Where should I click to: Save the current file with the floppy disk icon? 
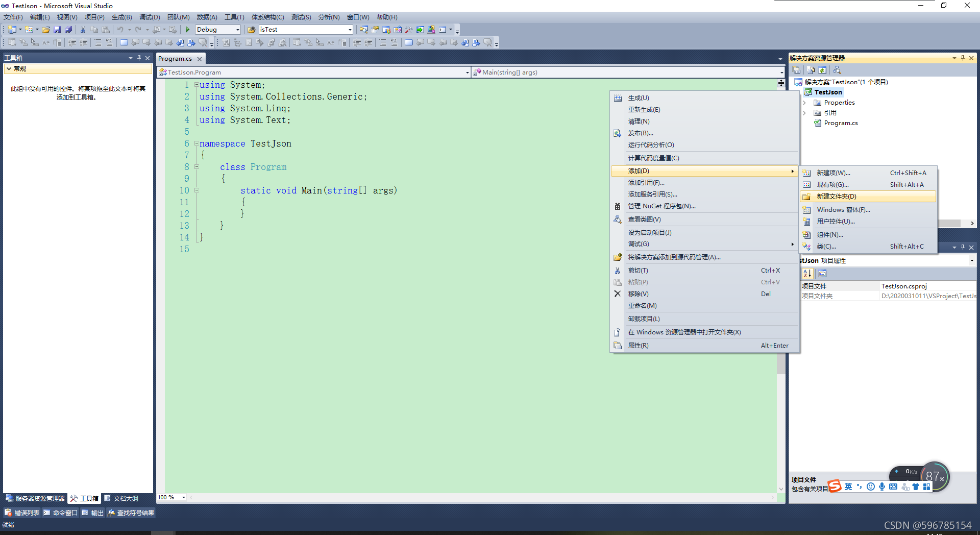57,30
